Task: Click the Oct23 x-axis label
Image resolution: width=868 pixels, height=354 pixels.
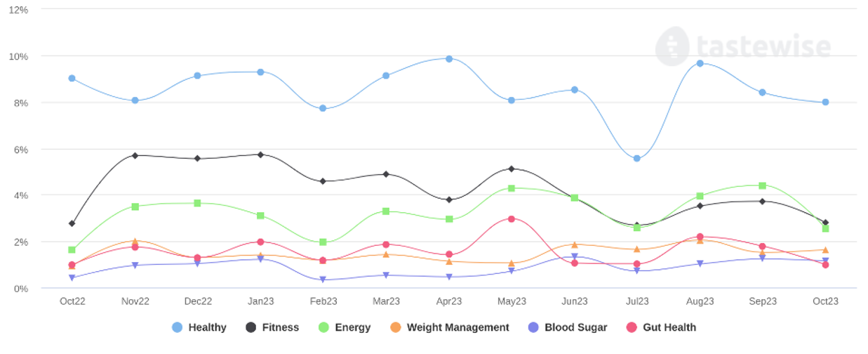Action: pyautogui.click(x=825, y=301)
